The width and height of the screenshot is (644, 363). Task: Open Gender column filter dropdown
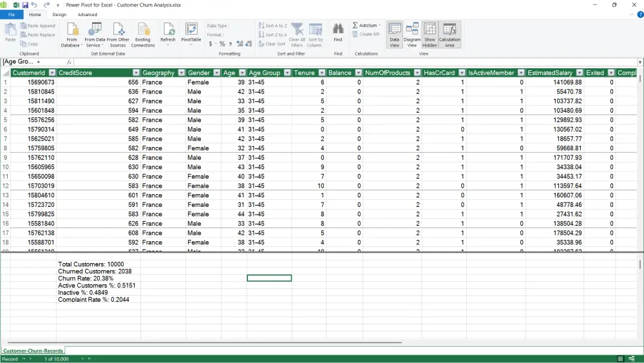point(216,73)
